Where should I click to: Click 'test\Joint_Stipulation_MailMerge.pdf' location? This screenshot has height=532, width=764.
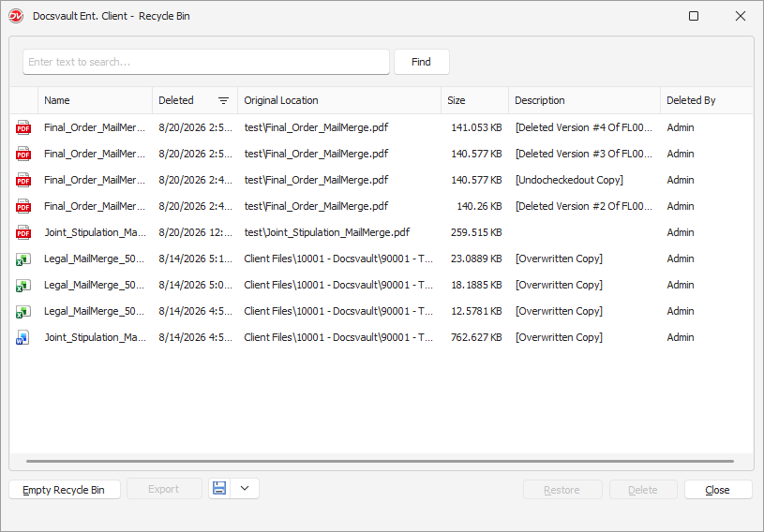coord(327,232)
